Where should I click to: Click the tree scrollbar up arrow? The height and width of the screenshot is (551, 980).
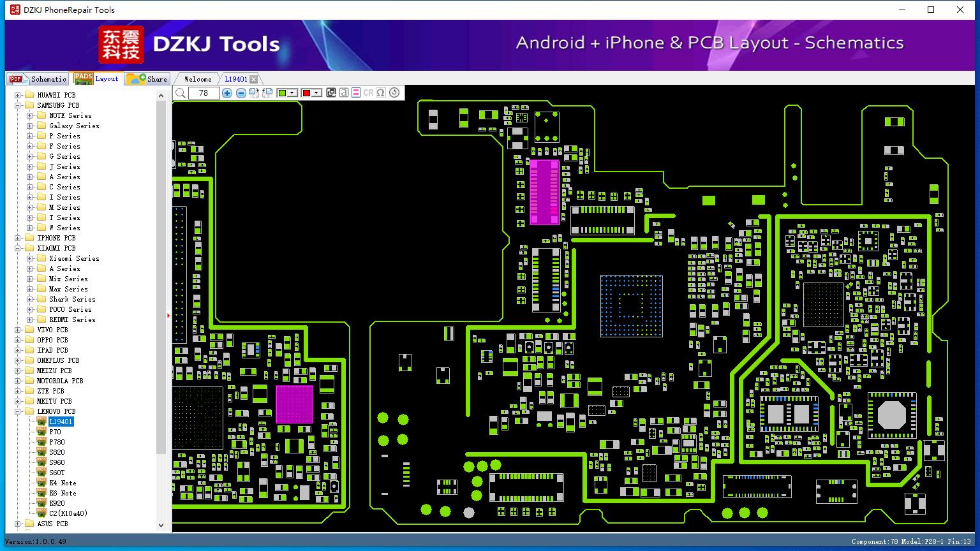click(x=161, y=95)
